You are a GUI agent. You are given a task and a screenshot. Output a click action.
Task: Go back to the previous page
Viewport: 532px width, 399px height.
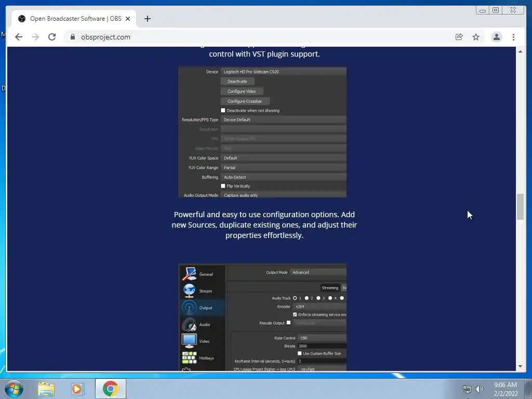pyautogui.click(x=19, y=37)
